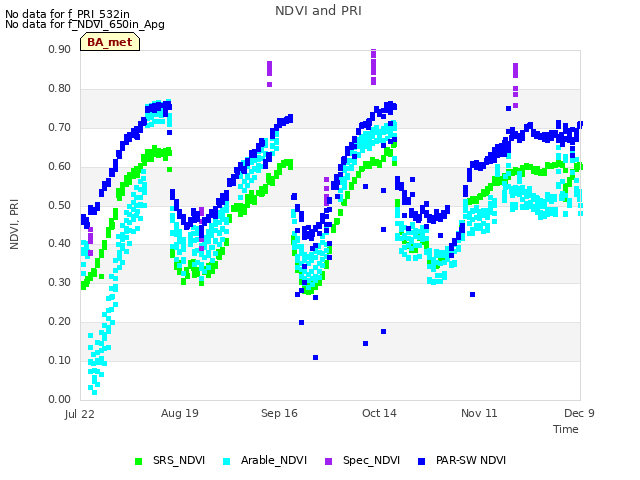
Task: Click the 'No data for f_PRI_532in' message
Action: 67,14
